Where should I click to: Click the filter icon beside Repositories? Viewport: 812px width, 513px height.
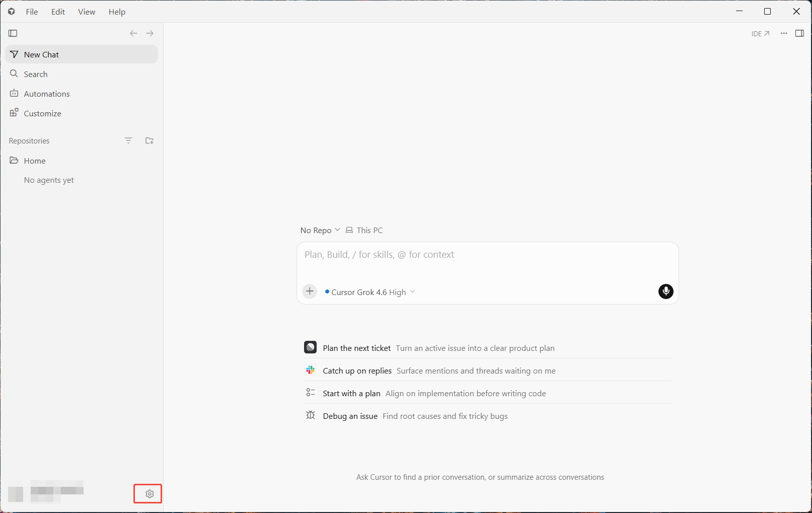(128, 140)
